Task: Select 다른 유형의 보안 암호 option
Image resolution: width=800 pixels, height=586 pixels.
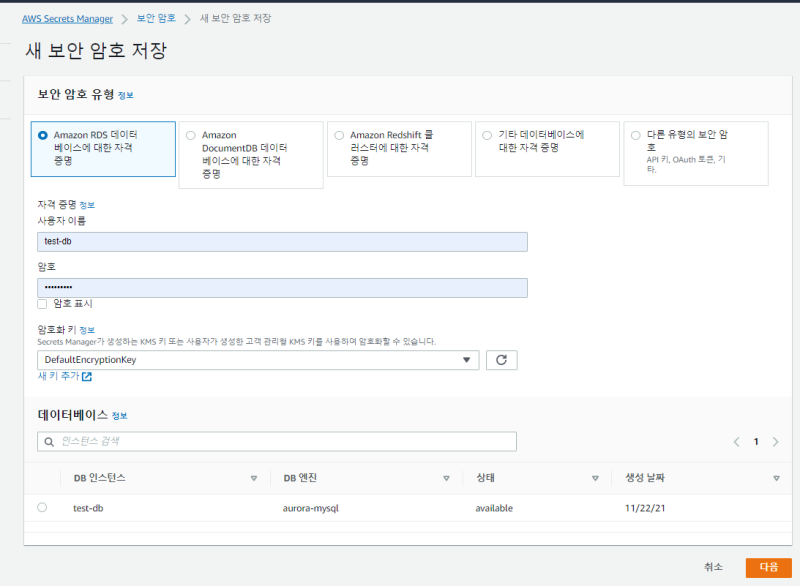Action: pos(636,135)
